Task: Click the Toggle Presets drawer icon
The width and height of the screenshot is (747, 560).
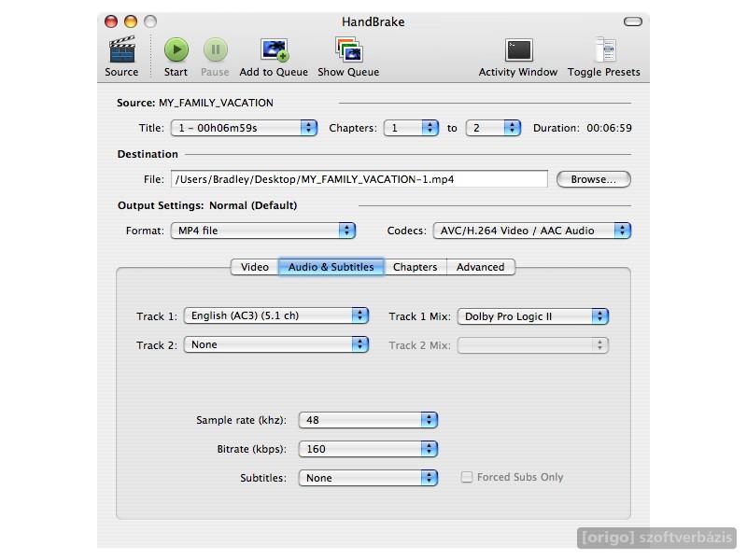Action: click(x=605, y=50)
